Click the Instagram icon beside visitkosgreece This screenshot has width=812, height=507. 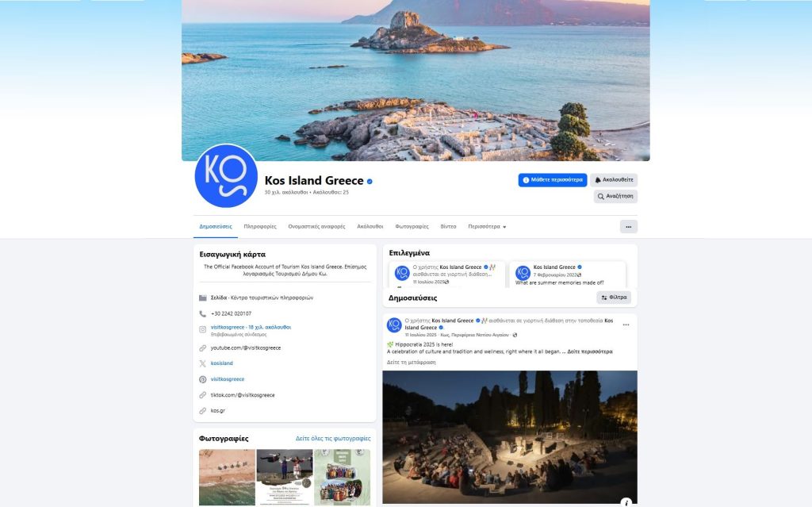tap(203, 329)
